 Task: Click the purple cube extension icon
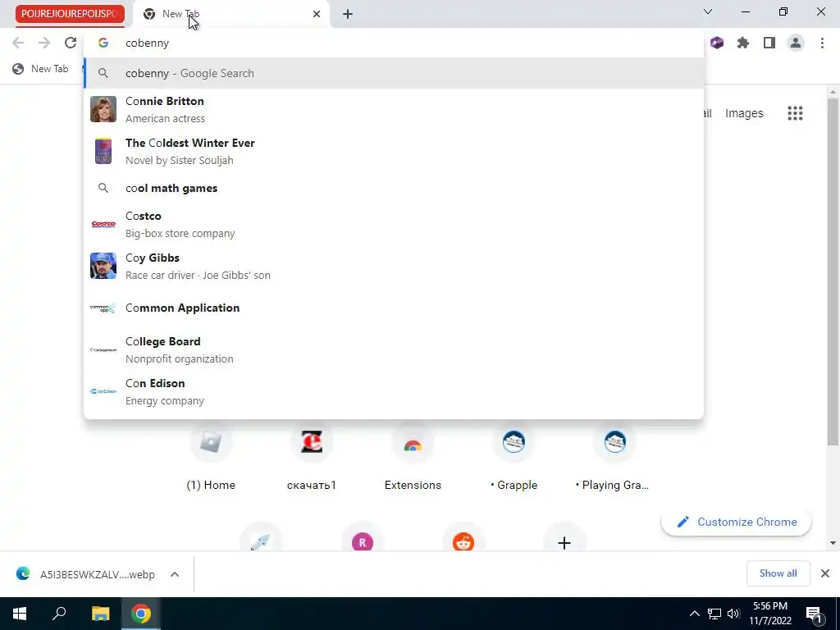(717, 43)
